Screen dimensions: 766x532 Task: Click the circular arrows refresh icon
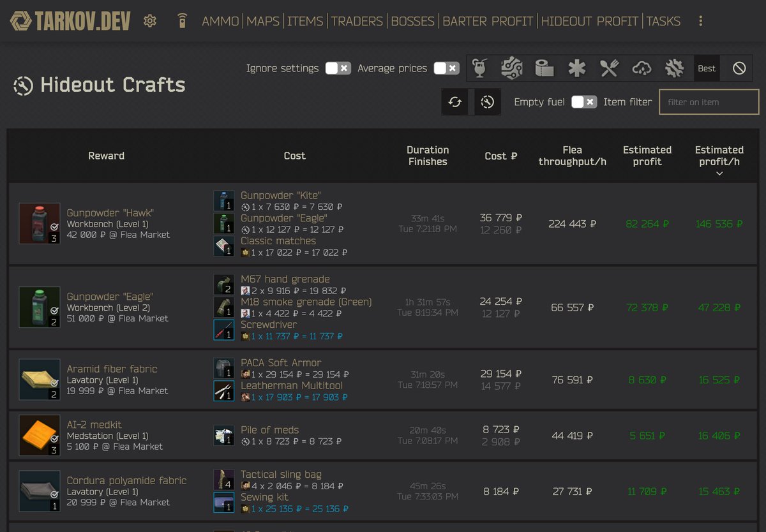coord(455,102)
